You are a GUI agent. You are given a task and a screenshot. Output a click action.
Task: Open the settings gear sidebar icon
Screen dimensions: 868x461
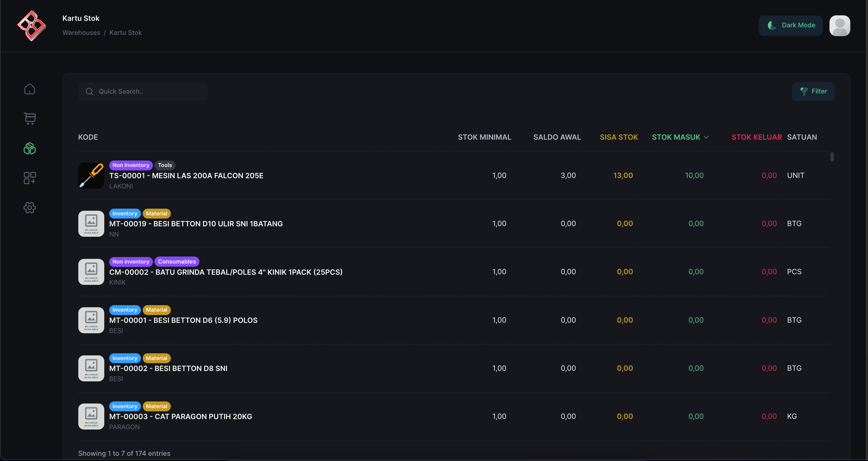30,207
